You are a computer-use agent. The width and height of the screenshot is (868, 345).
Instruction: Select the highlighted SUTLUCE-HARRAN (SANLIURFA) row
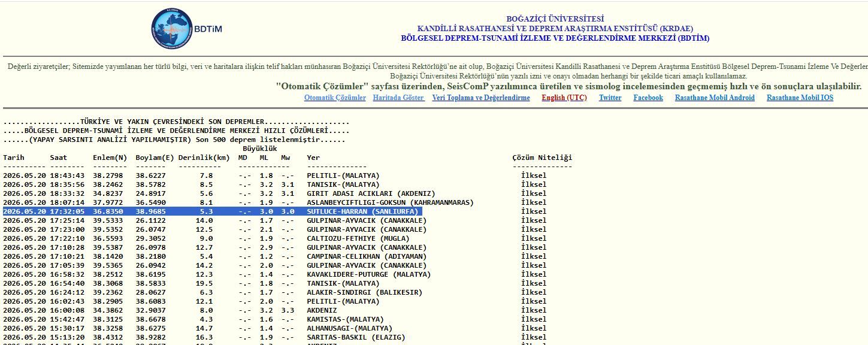coord(211,211)
